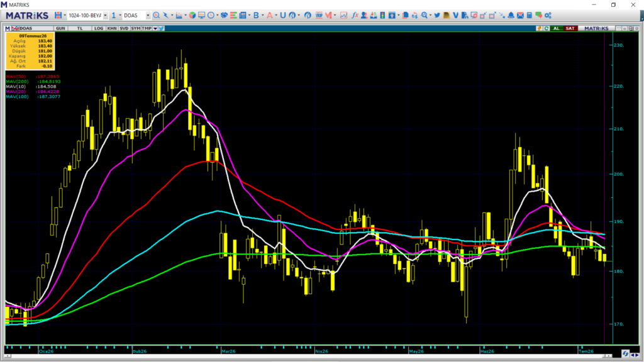Click the MAV(100) indicator label
The image size is (644, 362).
(x=17, y=96)
